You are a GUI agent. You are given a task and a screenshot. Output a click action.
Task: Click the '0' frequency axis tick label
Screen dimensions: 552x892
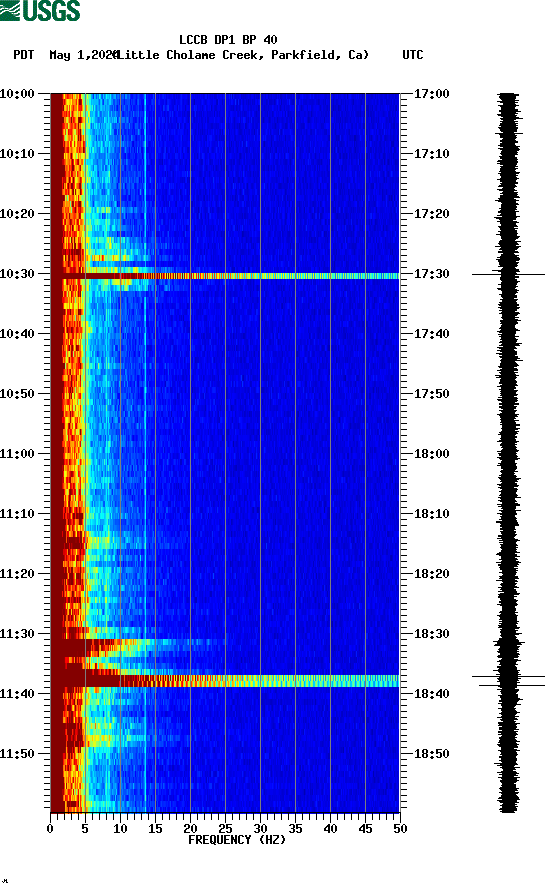tap(50, 829)
